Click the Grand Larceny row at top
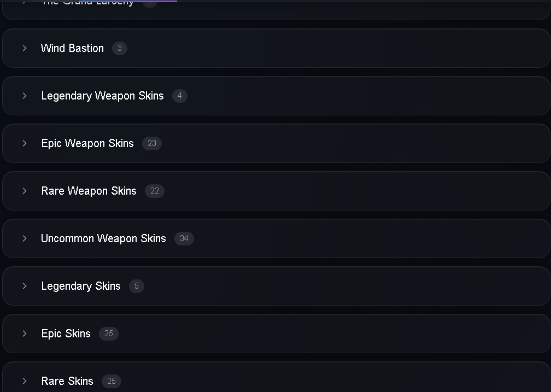 [x=276, y=10]
